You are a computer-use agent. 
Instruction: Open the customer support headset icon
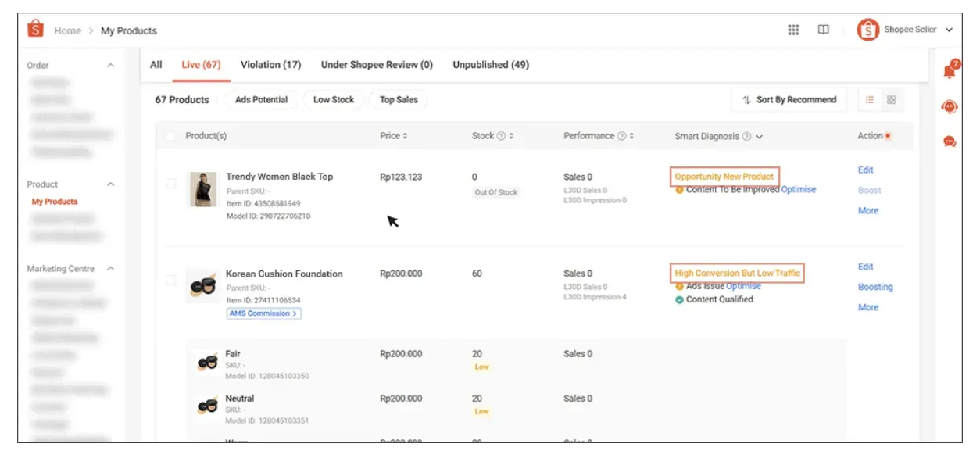click(x=950, y=107)
